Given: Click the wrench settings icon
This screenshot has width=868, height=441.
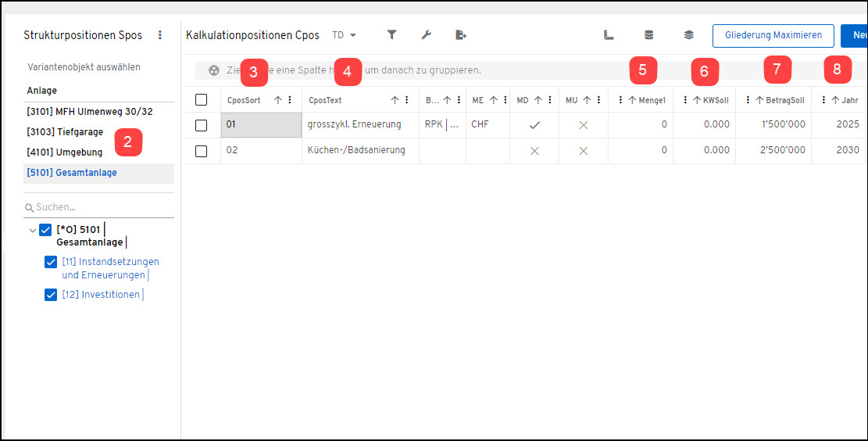Looking at the screenshot, I should pos(426,35).
